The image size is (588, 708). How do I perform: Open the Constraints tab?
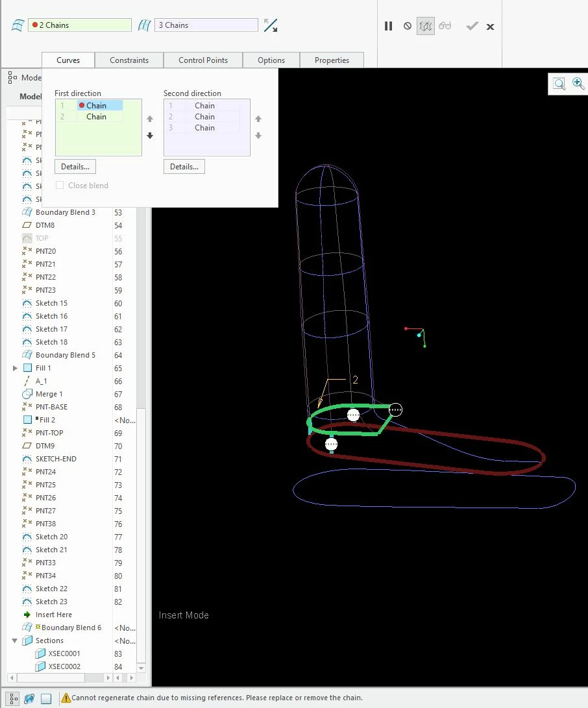(129, 60)
